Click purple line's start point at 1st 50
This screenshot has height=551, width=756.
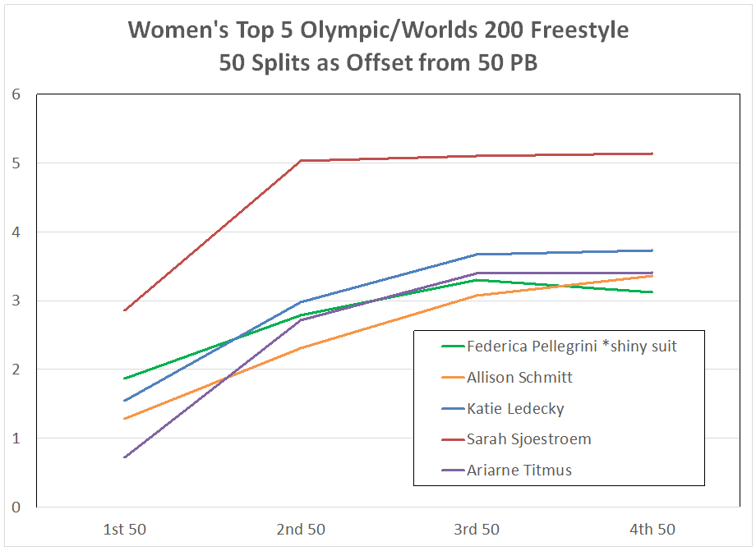coord(124,457)
